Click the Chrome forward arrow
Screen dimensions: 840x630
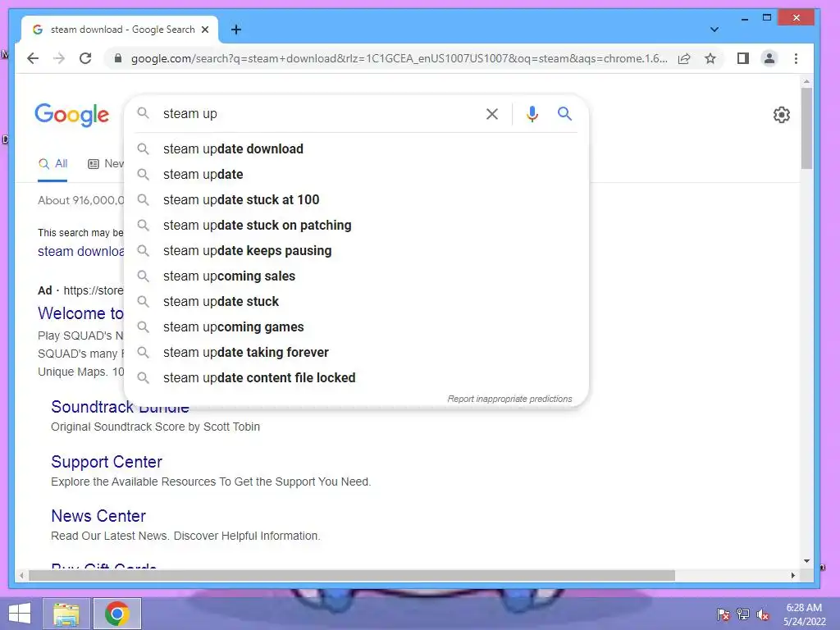pyautogui.click(x=59, y=58)
